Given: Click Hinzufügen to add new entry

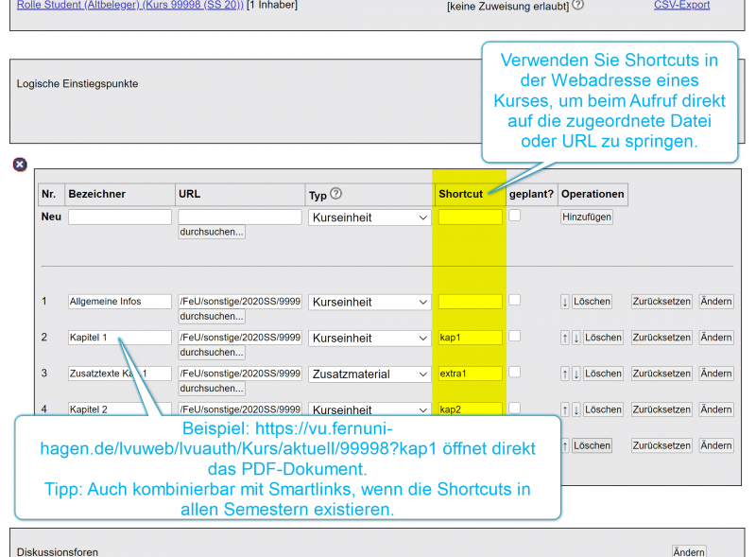Looking at the screenshot, I should click(x=587, y=218).
